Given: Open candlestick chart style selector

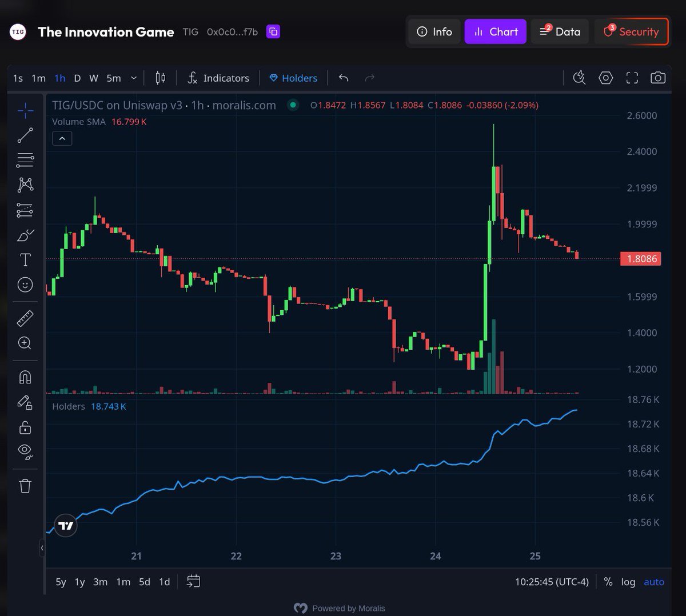Looking at the screenshot, I should tap(161, 78).
